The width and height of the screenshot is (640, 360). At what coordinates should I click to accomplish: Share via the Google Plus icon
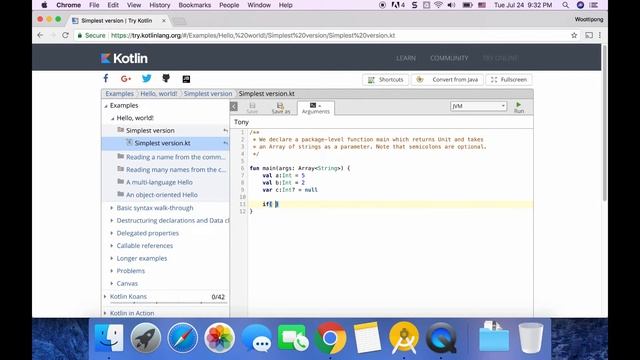click(x=126, y=79)
